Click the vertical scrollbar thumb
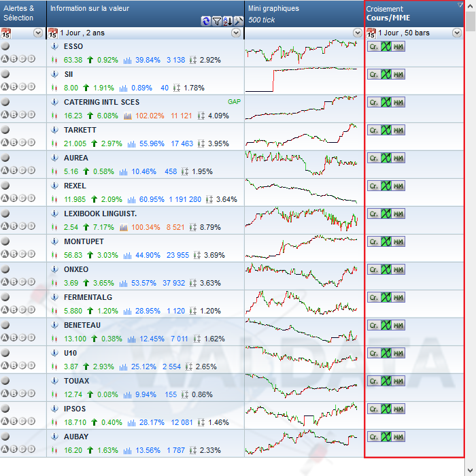Image resolution: width=476 pixels, height=476 pixels. pos(471,21)
